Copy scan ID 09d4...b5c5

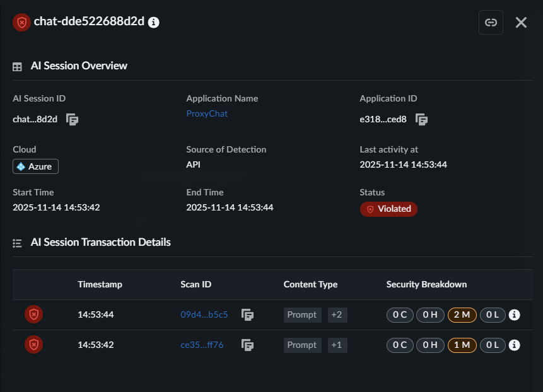tap(248, 314)
